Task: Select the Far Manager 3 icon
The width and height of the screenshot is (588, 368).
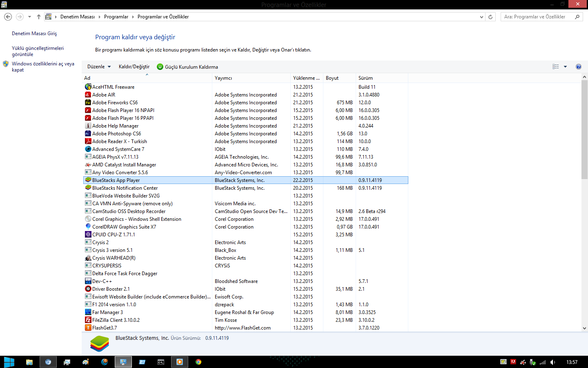Action: pyautogui.click(x=88, y=312)
